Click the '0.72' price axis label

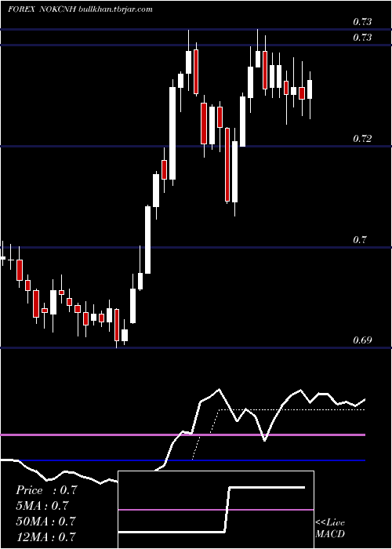pyautogui.click(x=362, y=139)
